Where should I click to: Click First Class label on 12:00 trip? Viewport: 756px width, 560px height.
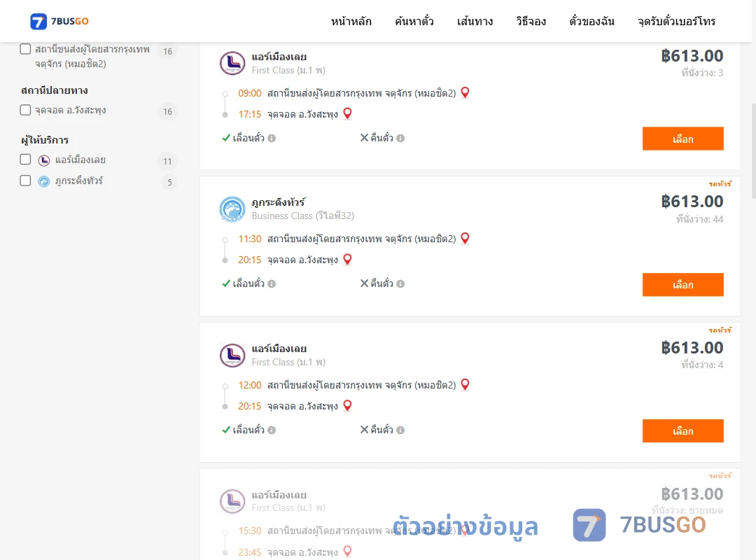pos(288,362)
